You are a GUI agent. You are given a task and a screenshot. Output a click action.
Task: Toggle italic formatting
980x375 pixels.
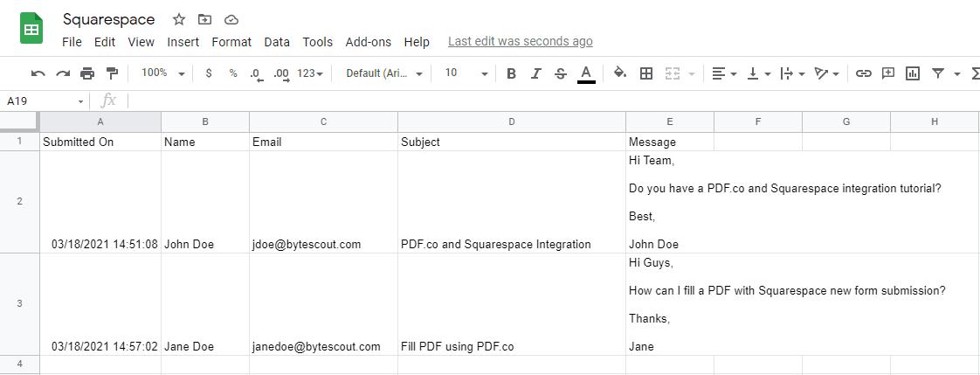[536, 73]
